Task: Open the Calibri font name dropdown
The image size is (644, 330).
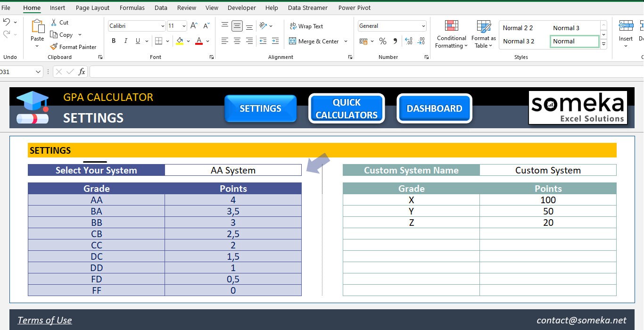Action: pyautogui.click(x=162, y=25)
